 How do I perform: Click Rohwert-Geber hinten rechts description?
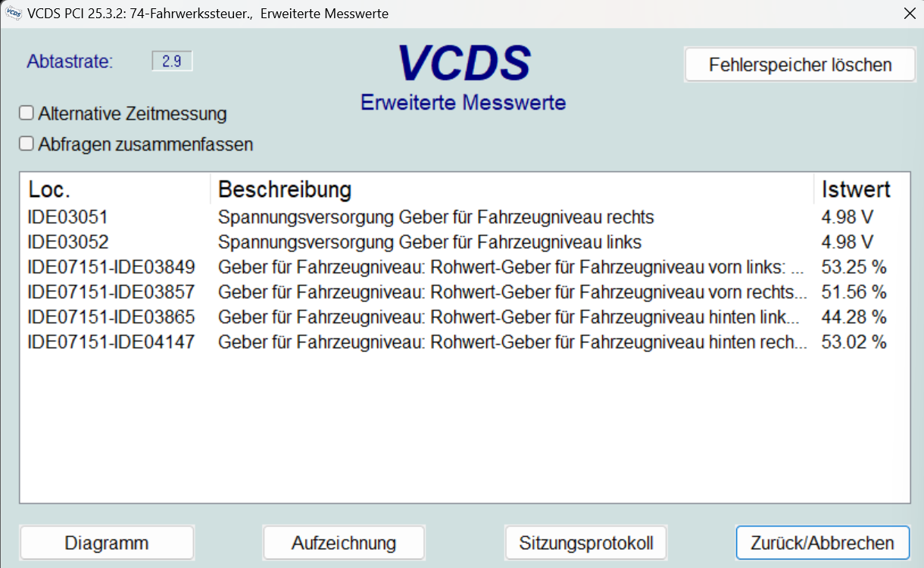point(513,342)
